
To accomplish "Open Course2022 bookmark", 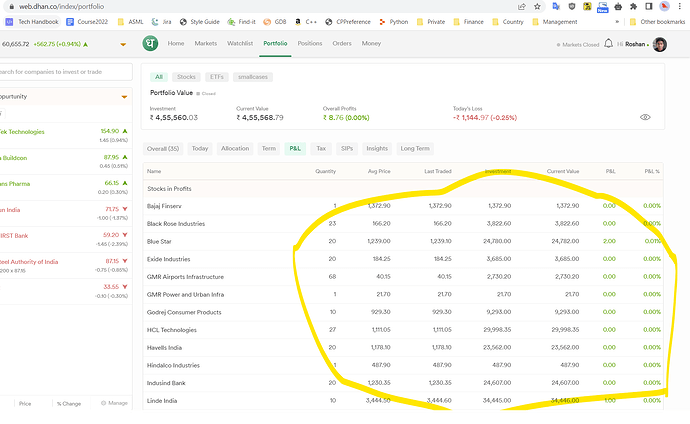I will 87,22.
